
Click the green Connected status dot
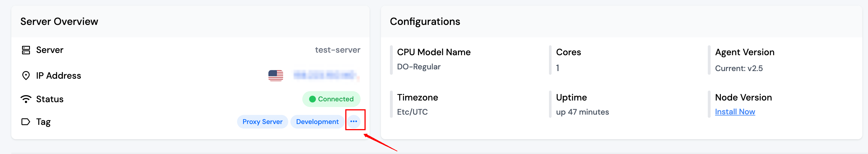tap(312, 99)
